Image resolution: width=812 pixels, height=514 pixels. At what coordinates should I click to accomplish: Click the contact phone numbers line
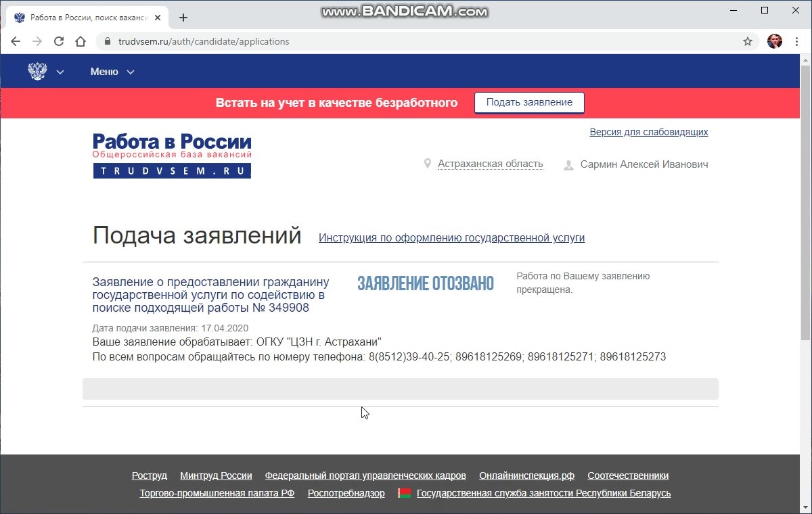(x=379, y=356)
